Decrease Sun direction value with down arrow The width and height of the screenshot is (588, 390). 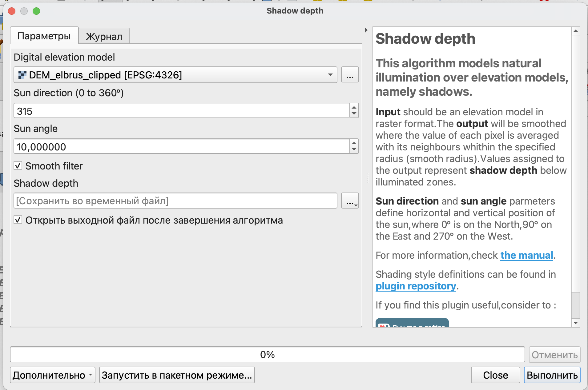tap(354, 114)
